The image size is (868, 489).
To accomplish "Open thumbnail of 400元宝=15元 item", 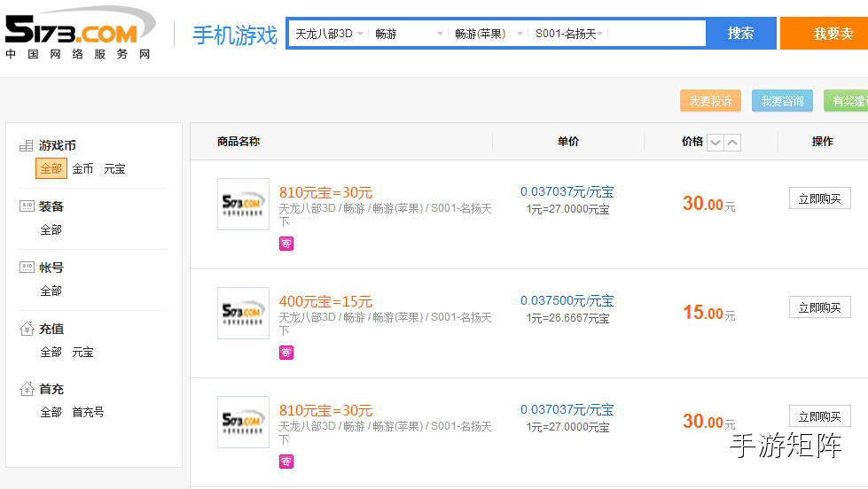I will tap(243, 313).
